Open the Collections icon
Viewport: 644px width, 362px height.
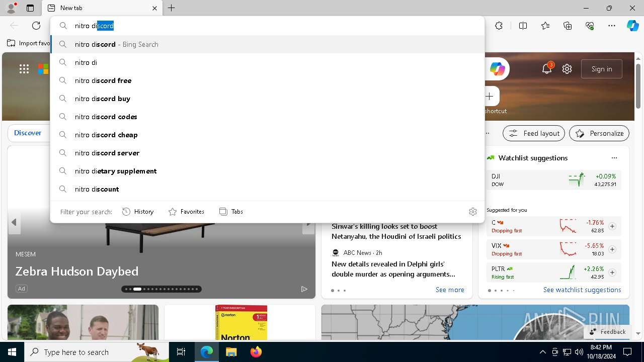pos(568,26)
